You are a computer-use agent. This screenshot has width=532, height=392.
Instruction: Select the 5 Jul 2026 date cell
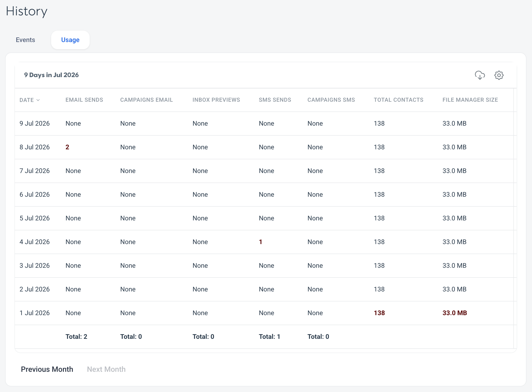35,218
